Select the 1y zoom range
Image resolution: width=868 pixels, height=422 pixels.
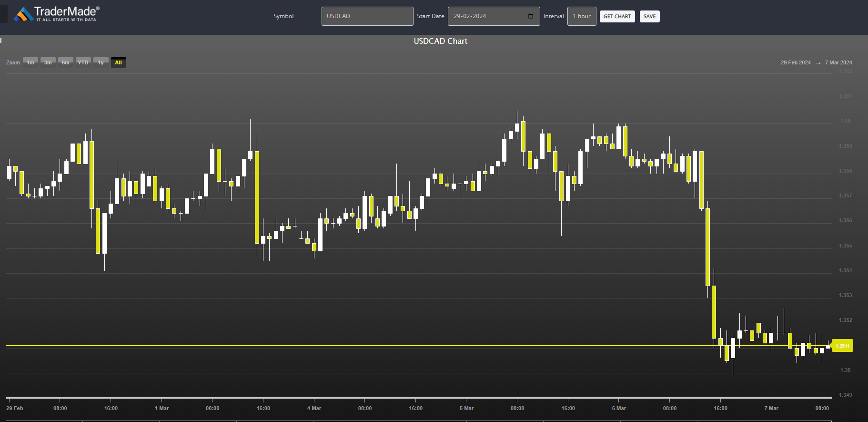pos(101,62)
